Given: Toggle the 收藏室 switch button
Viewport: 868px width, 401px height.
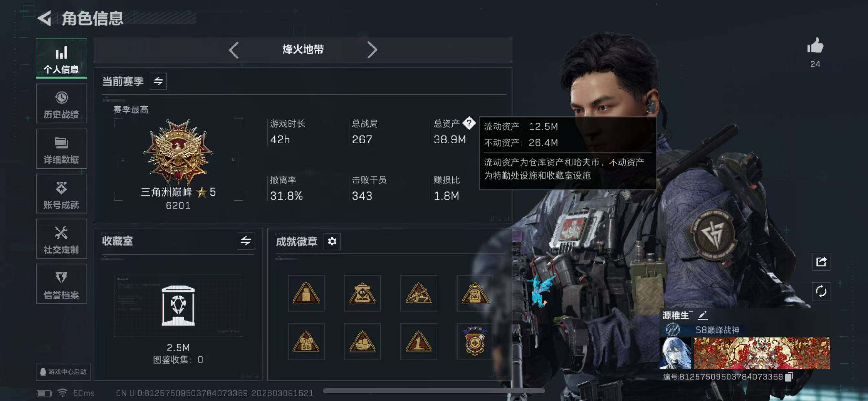Looking at the screenshot, I should pyautogui.click(x=245, y=241).
